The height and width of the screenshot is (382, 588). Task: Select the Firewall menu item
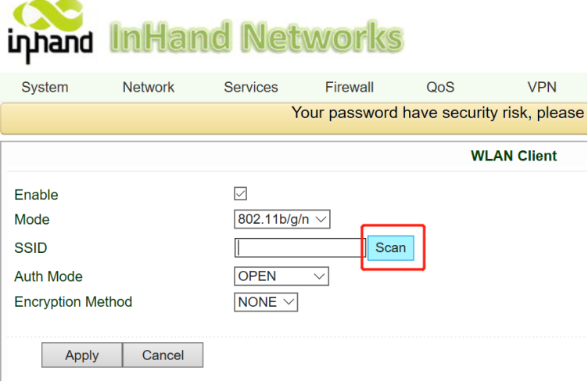(350, 88)
